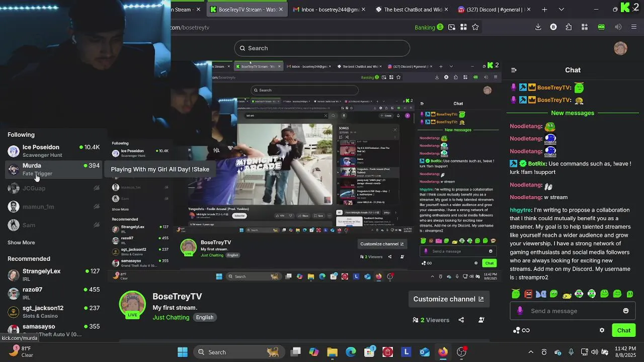This screenshot has width=644, height=362.
Task: Open the Just Chatting category link
Action: pos(171,317)
